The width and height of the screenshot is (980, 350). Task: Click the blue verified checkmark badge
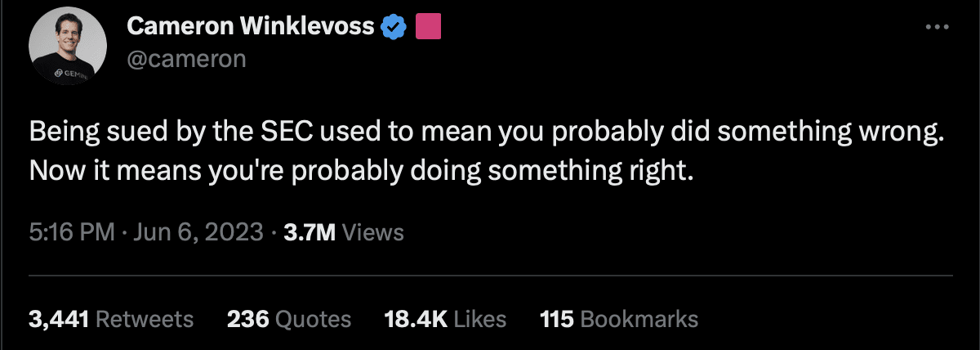395,28
